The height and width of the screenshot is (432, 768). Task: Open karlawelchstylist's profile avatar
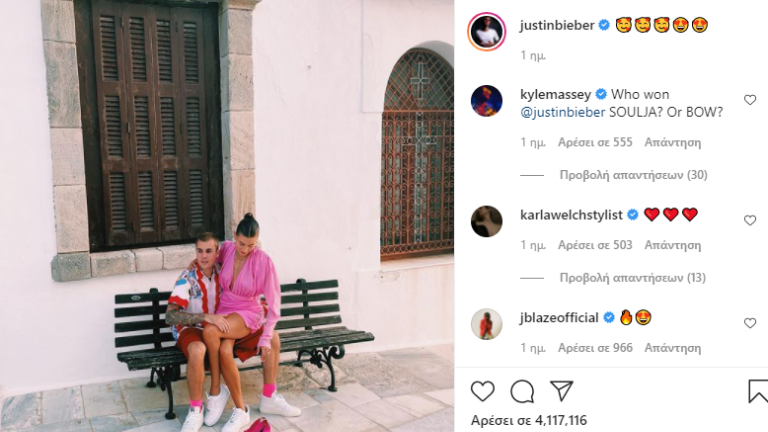pos(486,221)
